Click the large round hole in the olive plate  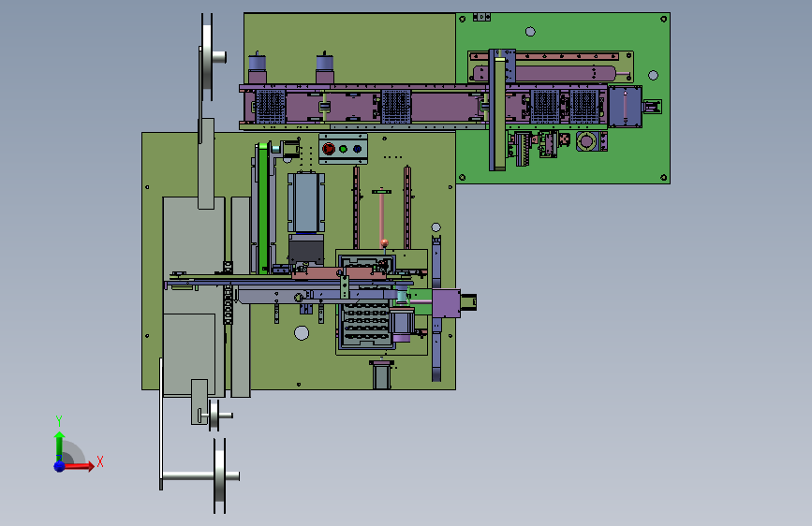tap(302, 333)
